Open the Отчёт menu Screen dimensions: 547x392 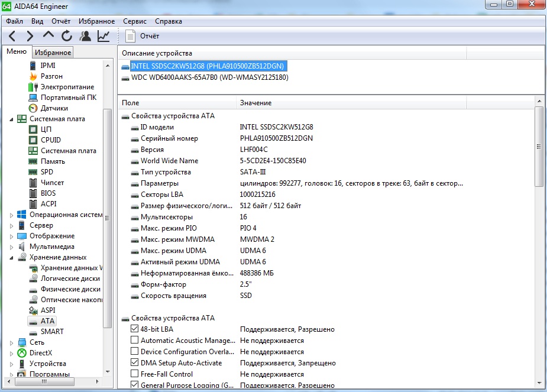pos(61,21)
